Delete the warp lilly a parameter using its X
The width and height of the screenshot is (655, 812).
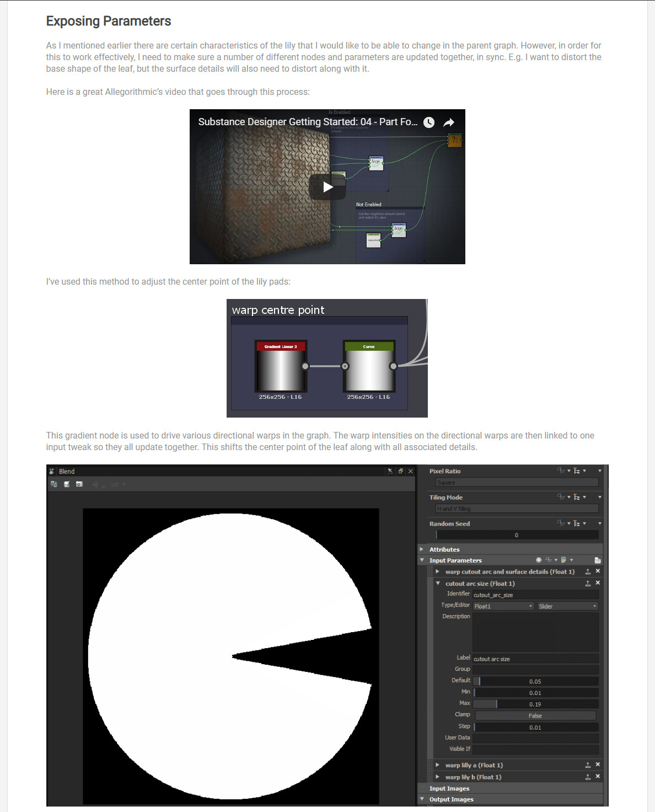(x=598, y=765)
